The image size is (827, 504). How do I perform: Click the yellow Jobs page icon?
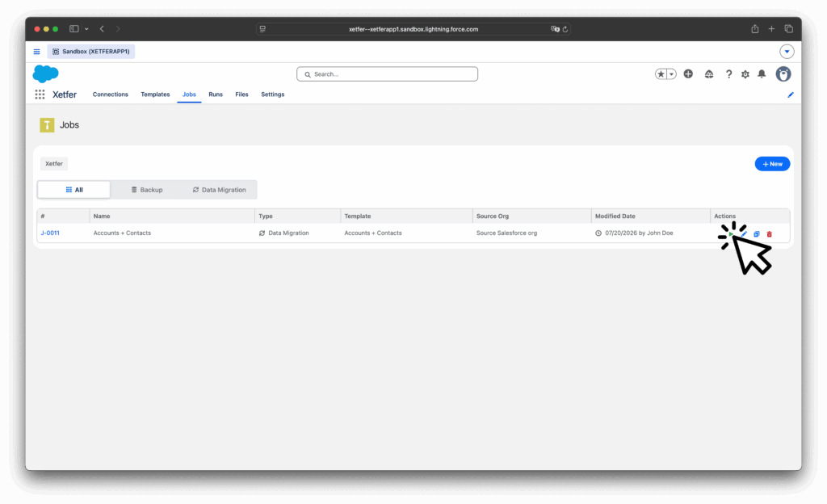tap(47, 125)
